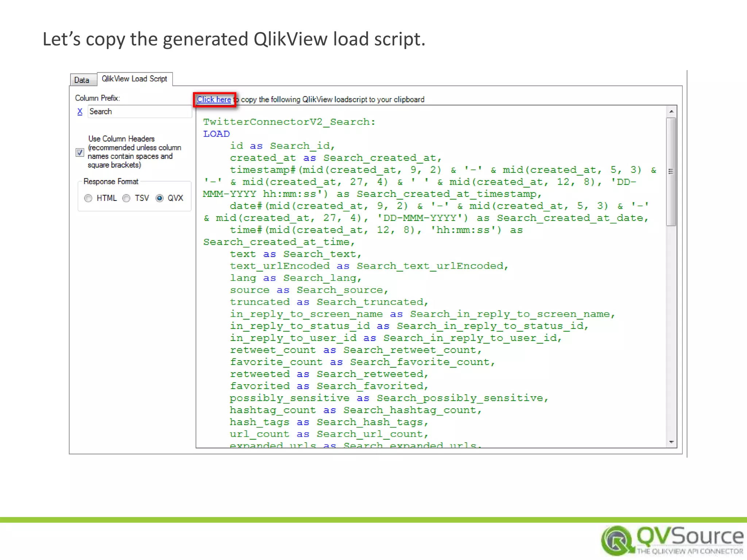Click the 'retweet_count as Search_retweet_count,' line
The height and width of the screenshot is (560, 747).
coord(356,350)
